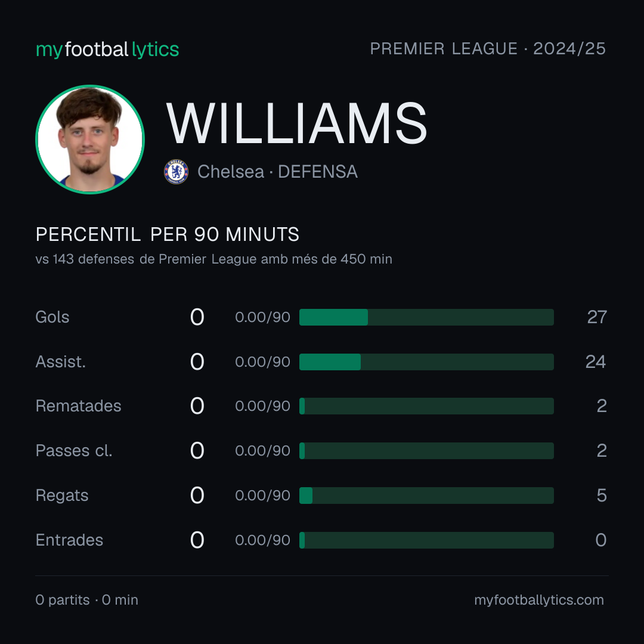This screenshot has width=644, height=644.
Task: Click the Chelsea · DEFENSA text
Action: pyautogui.click(x=278, y=172)
